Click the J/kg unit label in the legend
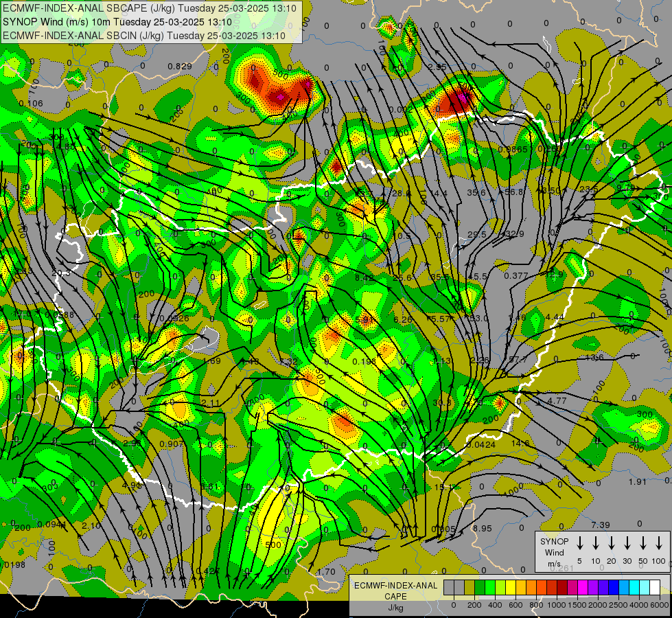 click(x=395, y=608)
